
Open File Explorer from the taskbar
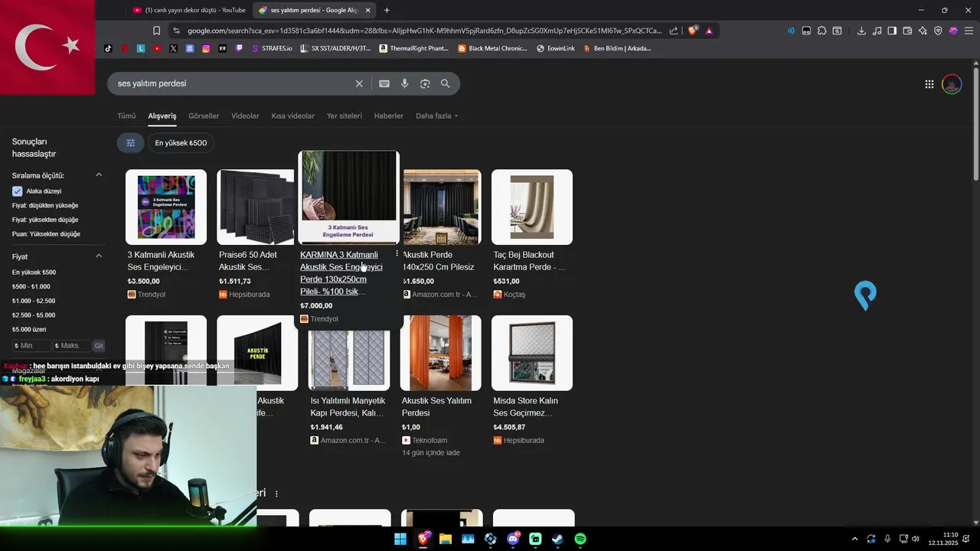pos(446,539)
